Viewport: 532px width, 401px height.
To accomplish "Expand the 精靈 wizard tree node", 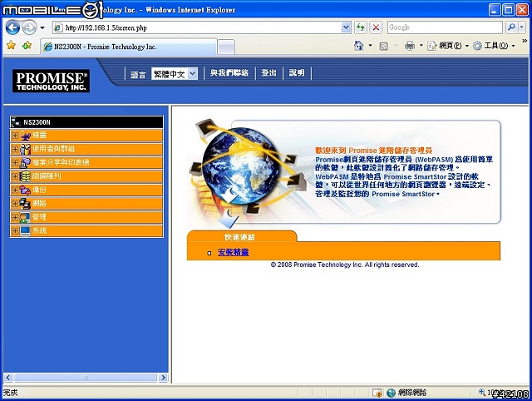I will 15,135.
